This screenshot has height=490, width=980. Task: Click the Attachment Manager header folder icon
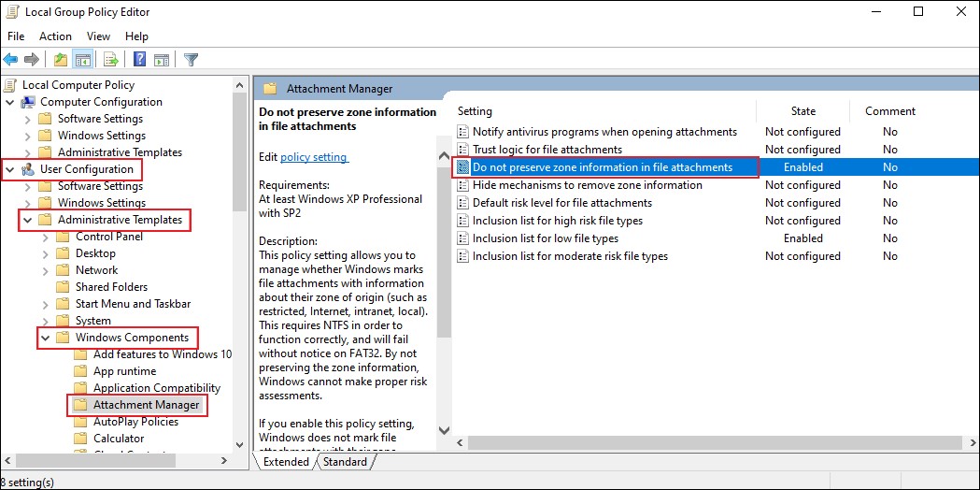(x=270, y=89)
